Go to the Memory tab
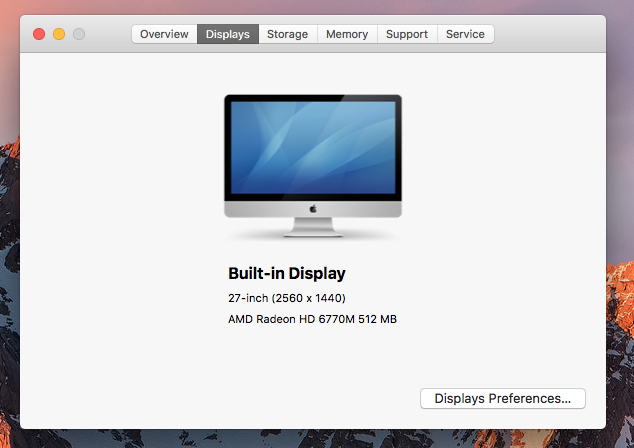The width and height of the screenshot is (634, 448). coord(347,34)
